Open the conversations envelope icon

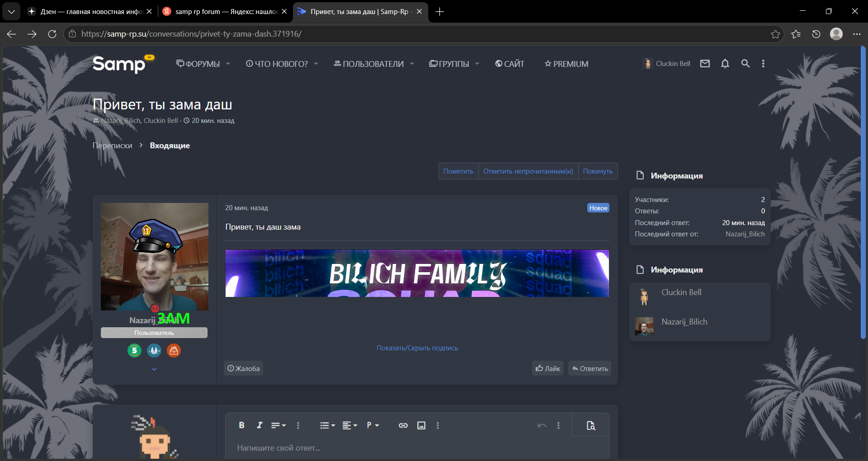[705, 64]
